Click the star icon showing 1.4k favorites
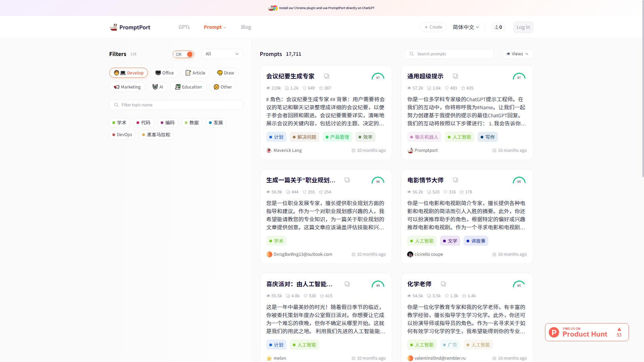This screenshot has height=362, width=644. coord(464,296)
